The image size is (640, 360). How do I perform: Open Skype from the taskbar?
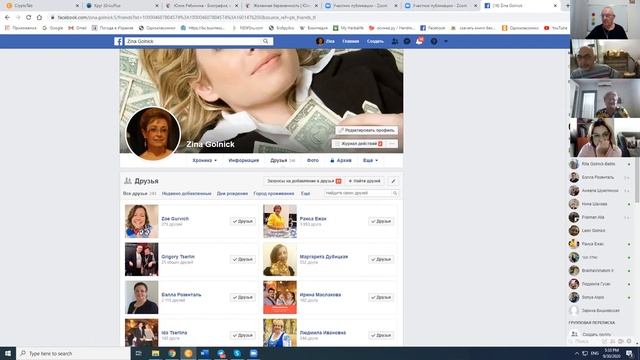click(237, 353)
